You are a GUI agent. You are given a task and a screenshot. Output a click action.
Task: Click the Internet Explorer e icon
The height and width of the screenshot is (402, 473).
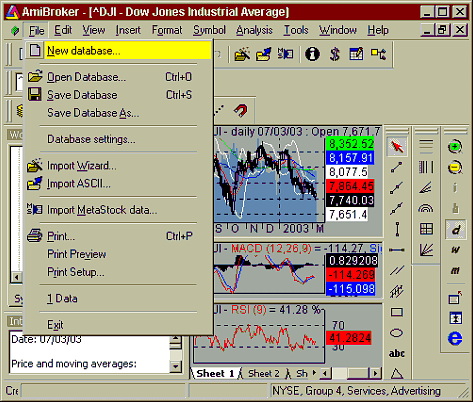455,339
